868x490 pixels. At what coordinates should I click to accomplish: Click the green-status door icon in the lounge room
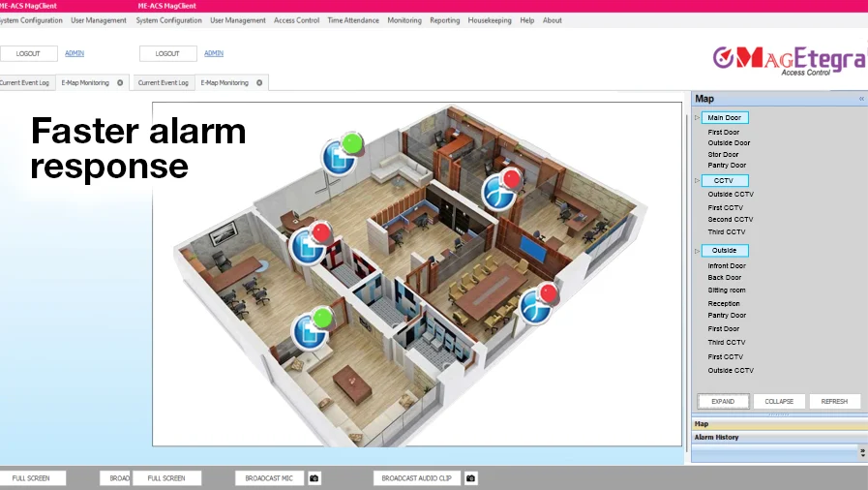pos(312,329)
